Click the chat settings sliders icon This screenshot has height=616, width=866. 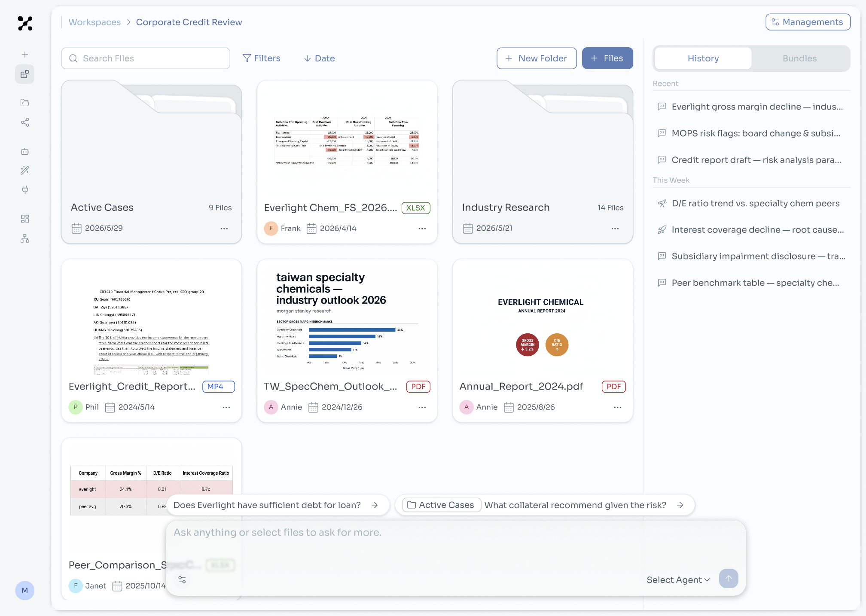click(x=182, y=580)
